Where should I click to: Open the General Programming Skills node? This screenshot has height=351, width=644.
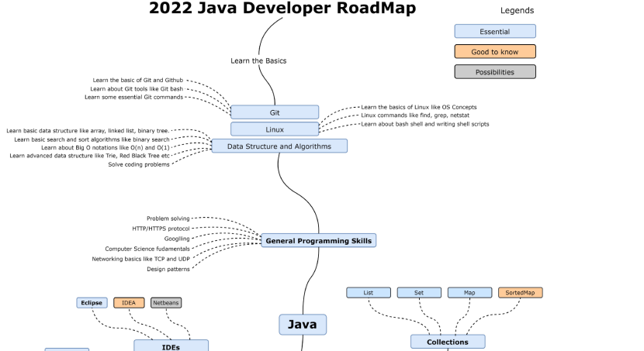coord(318,241)
